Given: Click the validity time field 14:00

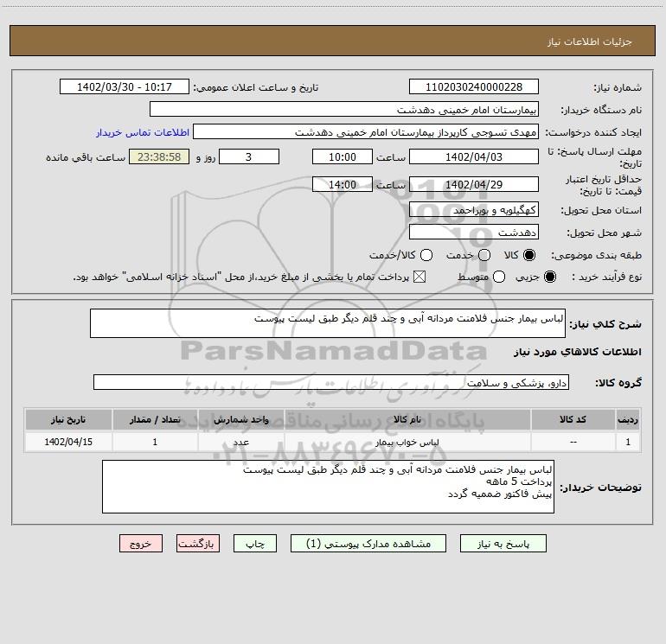Looking at the screenshot, I should [343, 184].
